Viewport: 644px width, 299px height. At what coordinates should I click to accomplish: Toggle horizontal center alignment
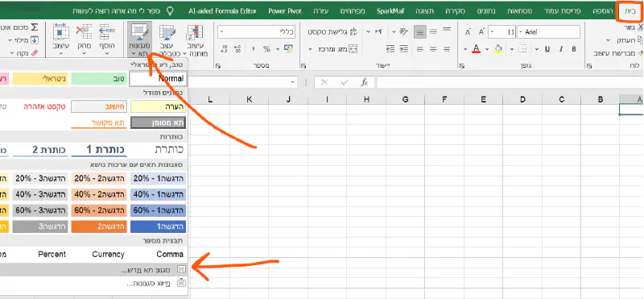[433, 49]
